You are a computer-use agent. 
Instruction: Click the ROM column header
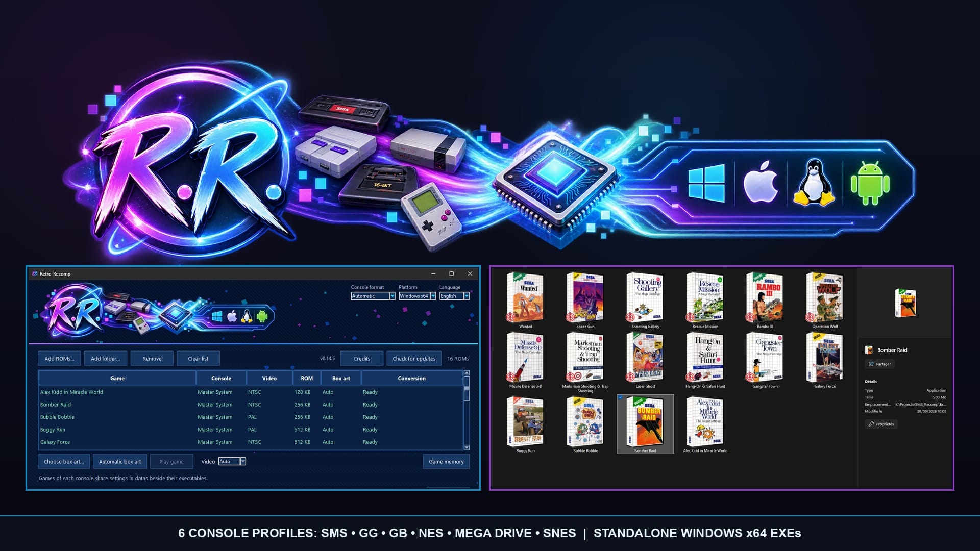(307, 379)
